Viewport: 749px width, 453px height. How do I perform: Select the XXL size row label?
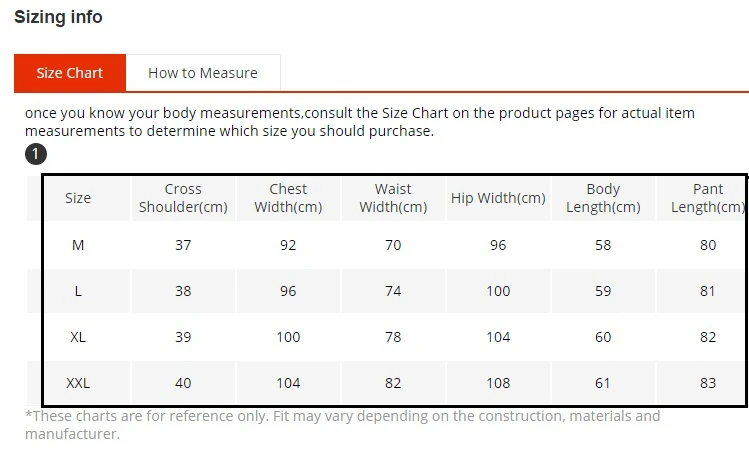coord(78,383)
